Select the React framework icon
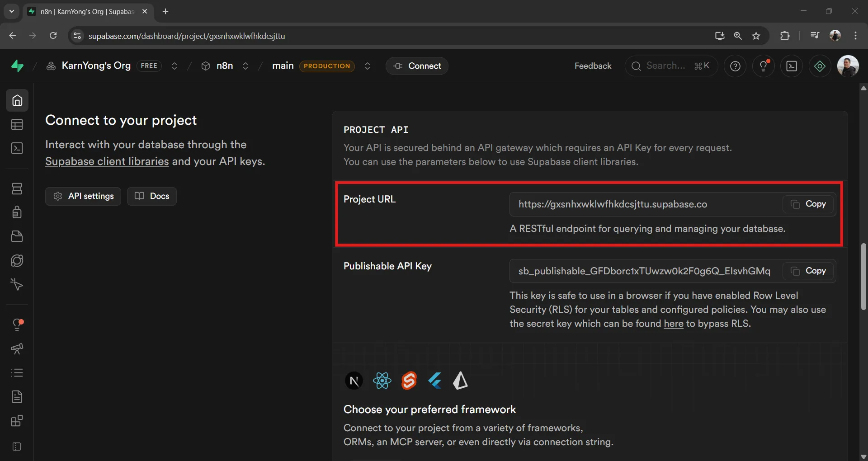868x461 pixels. [382, 381]
